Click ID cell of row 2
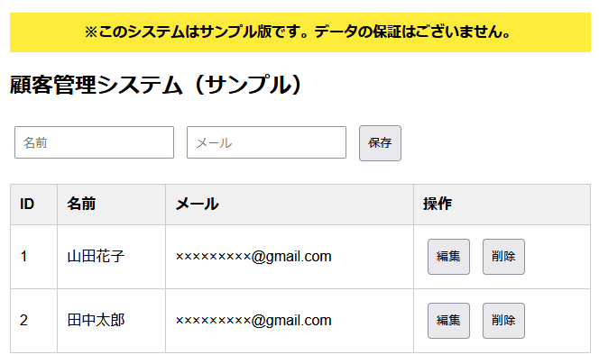Screen dimensions: 599x364 tap(24, 321)
